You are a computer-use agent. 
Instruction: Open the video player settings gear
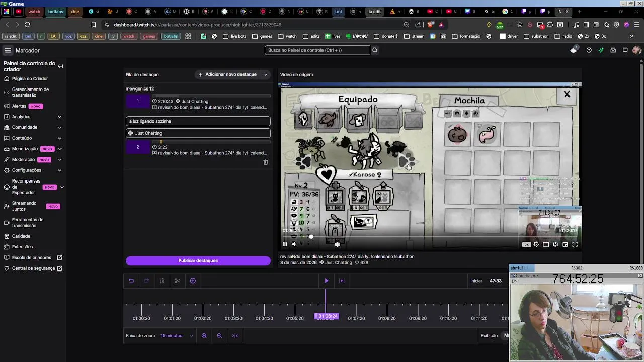536,245
